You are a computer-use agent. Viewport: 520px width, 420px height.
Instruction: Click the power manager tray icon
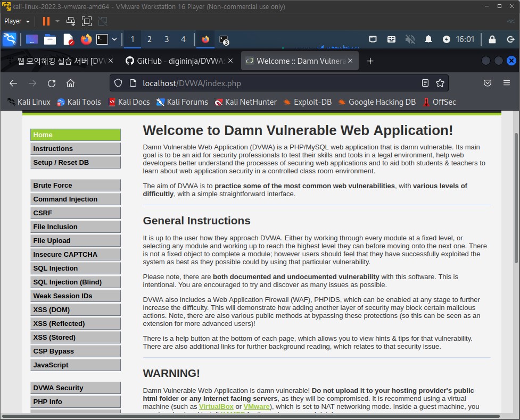pos(447,39)
